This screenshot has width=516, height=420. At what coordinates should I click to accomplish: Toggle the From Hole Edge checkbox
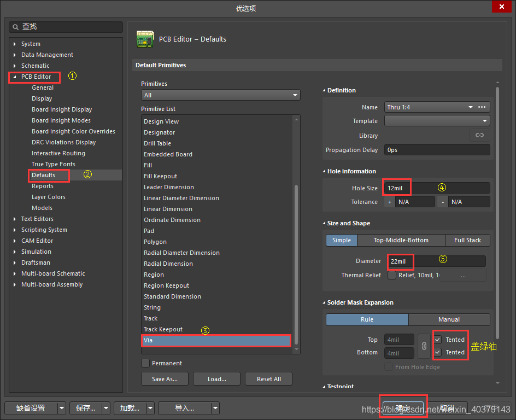[389, 366]
